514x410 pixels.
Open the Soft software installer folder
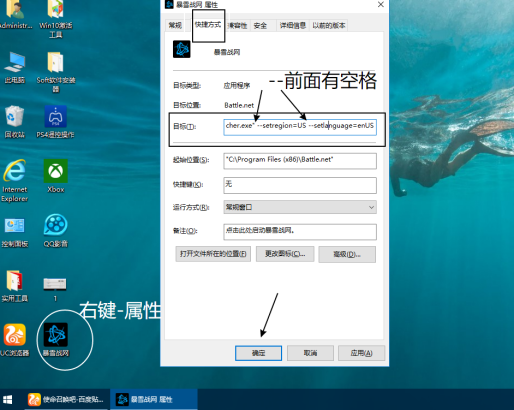click(x=55, y=72)
